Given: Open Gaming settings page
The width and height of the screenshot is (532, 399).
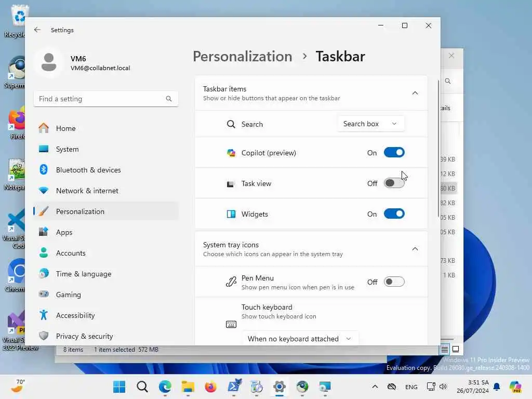Looking at the screenshot, I should coord(106,295).
